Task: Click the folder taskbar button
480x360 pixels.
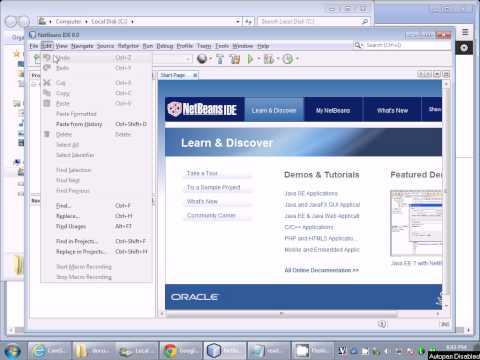Action: tap(93, 351)
